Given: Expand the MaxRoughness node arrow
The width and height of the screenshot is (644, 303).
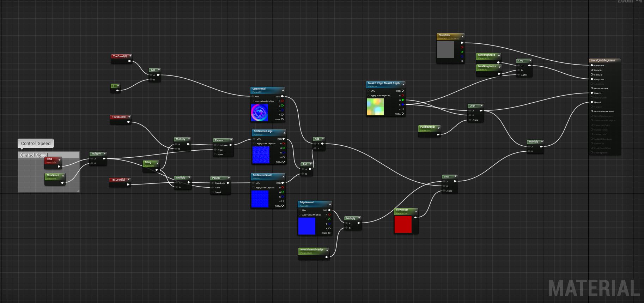Looking at the screenshot, I should tap(499, 67).
